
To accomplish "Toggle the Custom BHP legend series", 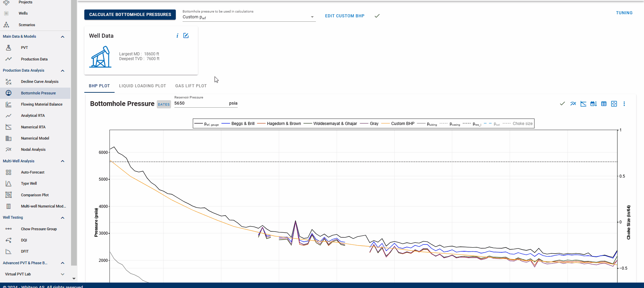I will click(x=398, y=124).
